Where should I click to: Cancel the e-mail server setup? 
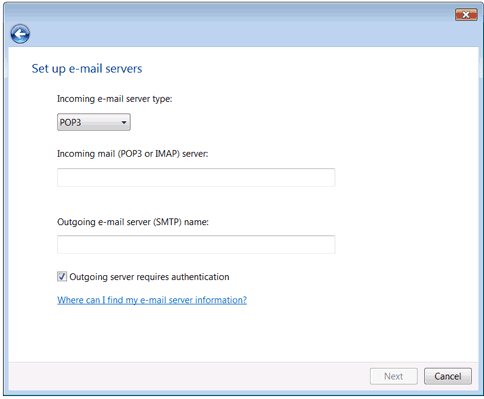(448, 376)
